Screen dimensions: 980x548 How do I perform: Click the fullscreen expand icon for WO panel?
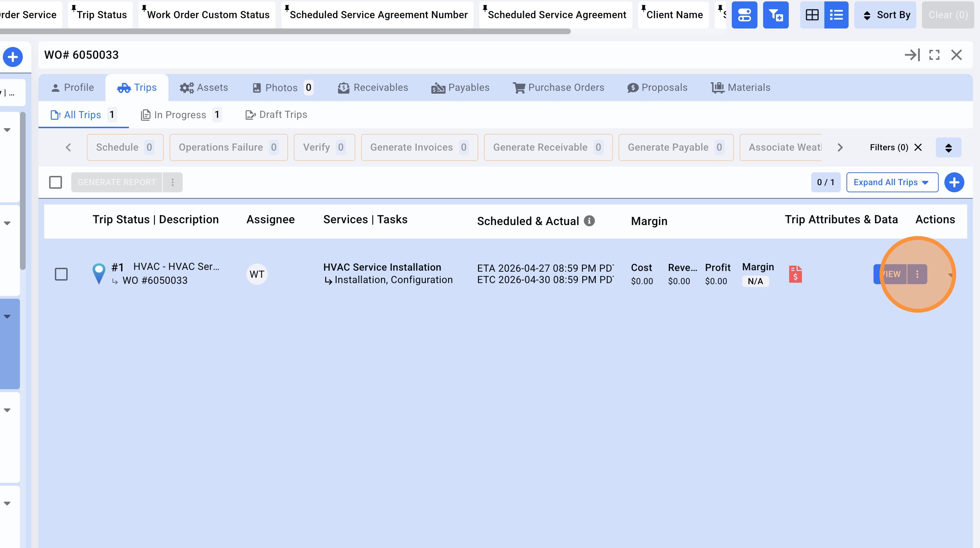[934, 55]
